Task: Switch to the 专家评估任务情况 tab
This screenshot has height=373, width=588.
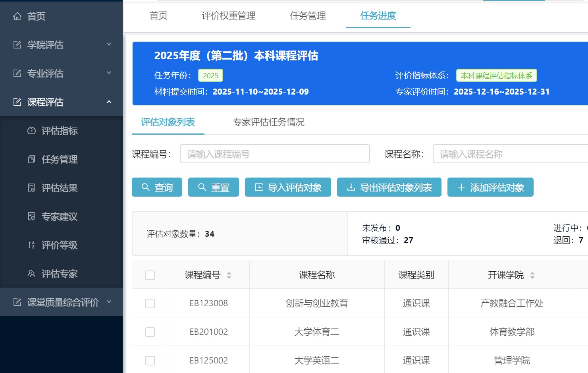Action: pyautogui.click(x=268, y=122)
